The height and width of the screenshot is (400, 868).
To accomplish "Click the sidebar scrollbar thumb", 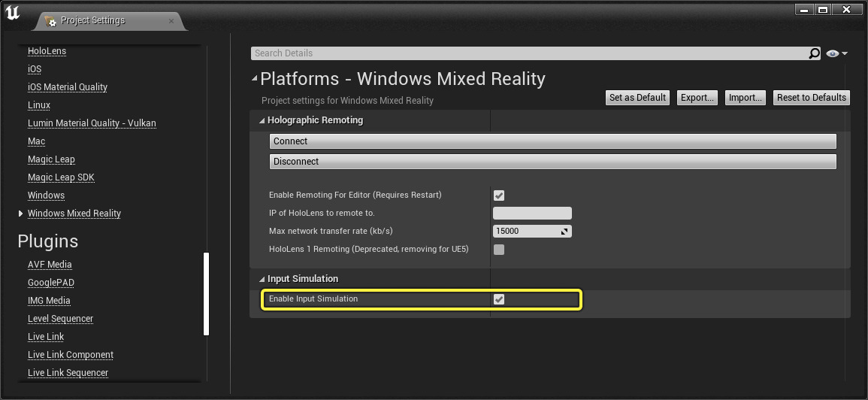I will tap(207, 294).
